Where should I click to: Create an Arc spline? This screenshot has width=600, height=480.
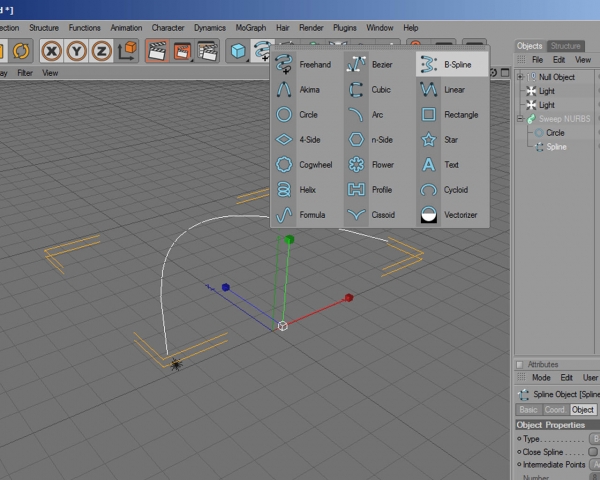pyautogui.click(x=377, y=114)
